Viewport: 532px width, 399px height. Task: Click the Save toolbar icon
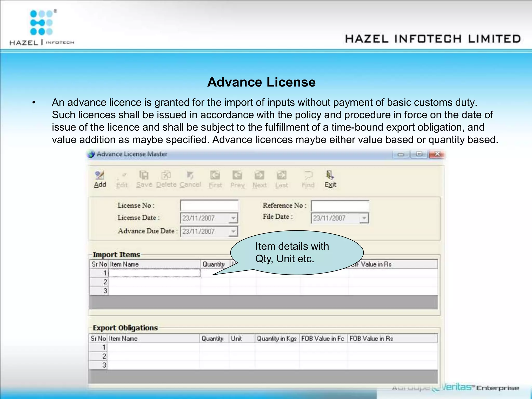144,179
